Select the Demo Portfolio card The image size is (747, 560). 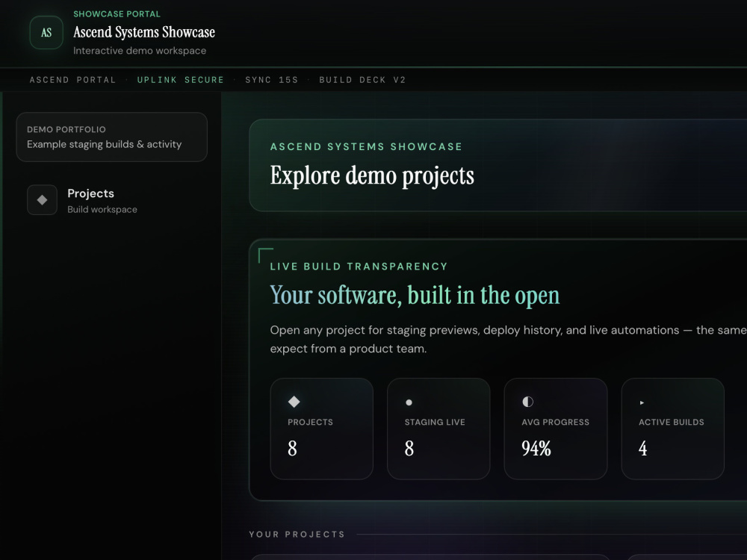point(111,137)
